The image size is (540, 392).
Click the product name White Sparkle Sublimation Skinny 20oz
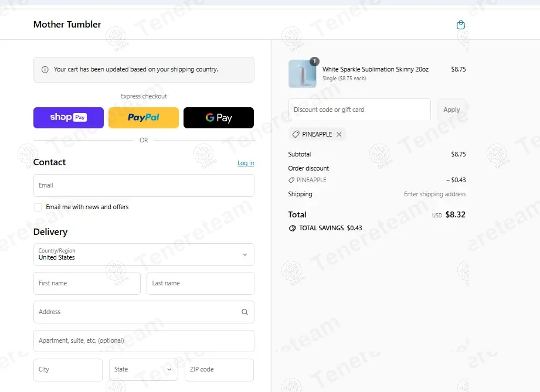[375, 69]
